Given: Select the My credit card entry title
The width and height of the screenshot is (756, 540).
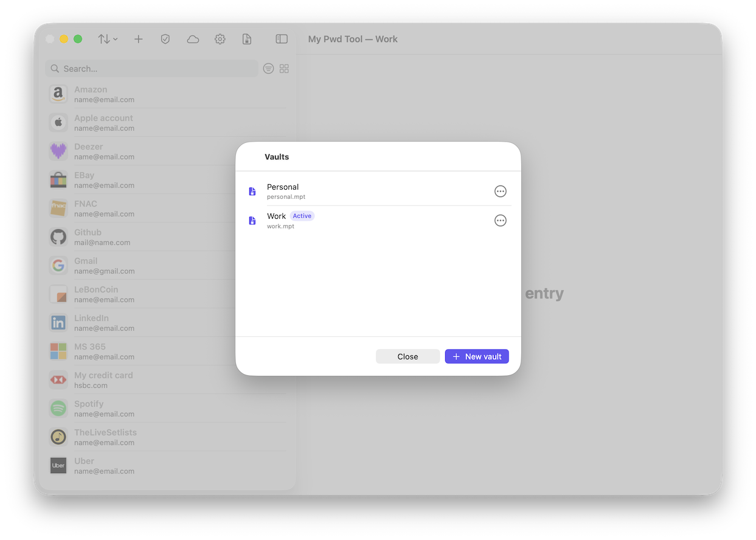Looking at the screenshot, I should tap(103, 375).
